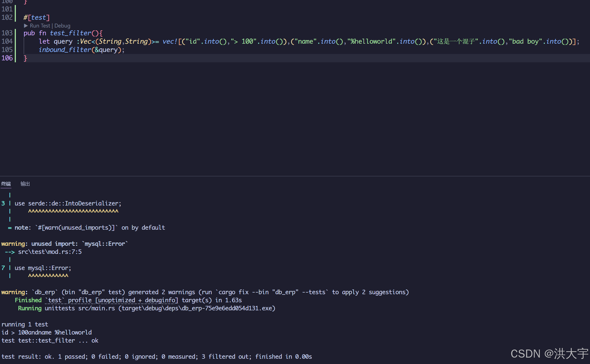Image resolution: width=590 pixels, height=364 pixels.
Task: Click the Vec type annotation
Action: tap(86, 41)
